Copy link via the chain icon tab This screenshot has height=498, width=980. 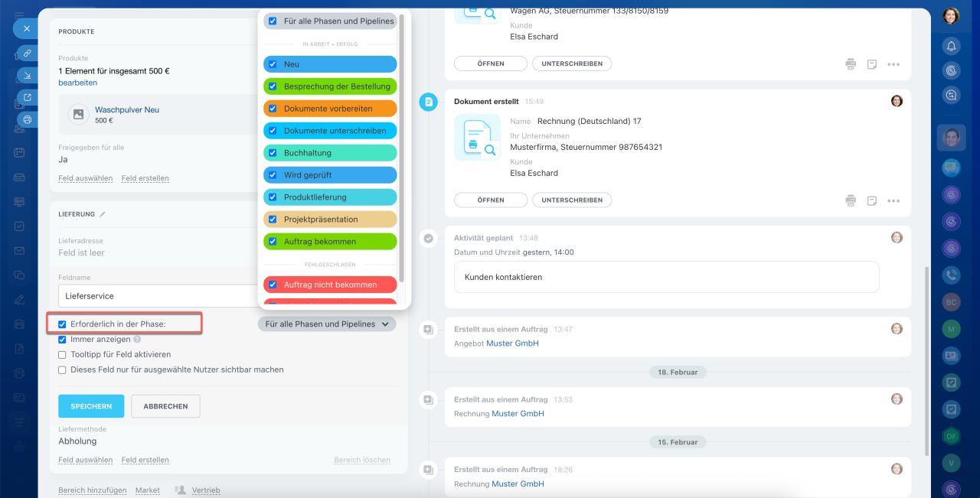[x=27, y=53]
